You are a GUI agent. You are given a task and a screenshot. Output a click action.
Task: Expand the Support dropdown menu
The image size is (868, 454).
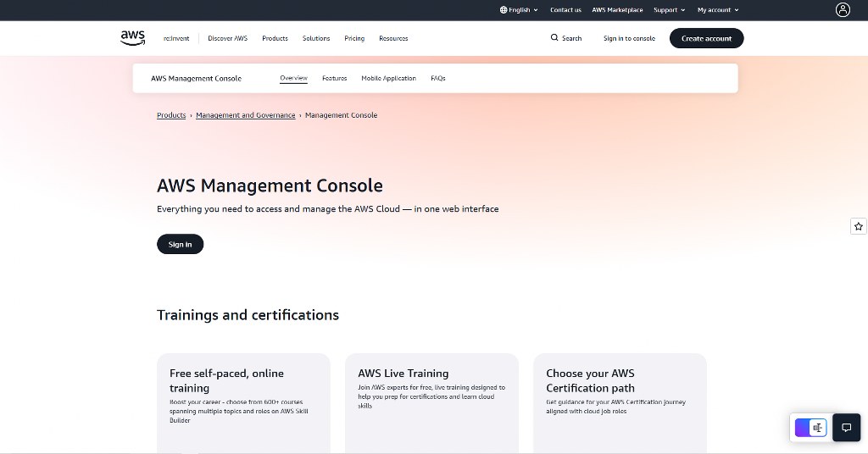[670, 10]
